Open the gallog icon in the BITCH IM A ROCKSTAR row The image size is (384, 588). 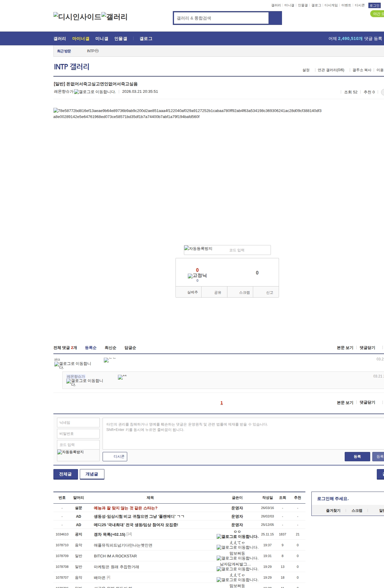(x=238, y=558)
